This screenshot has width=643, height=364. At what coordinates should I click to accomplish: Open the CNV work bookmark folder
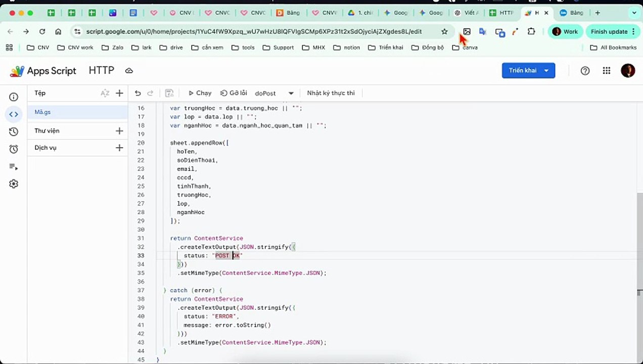(x=75, y=48)
